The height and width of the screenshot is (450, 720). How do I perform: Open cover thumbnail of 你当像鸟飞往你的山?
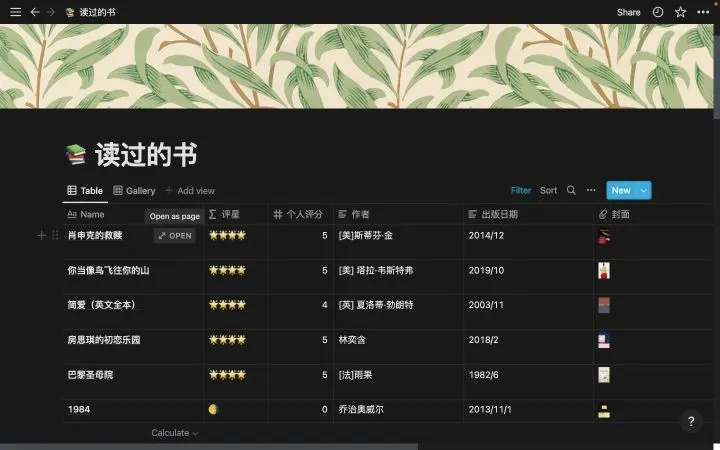[604, 271]
